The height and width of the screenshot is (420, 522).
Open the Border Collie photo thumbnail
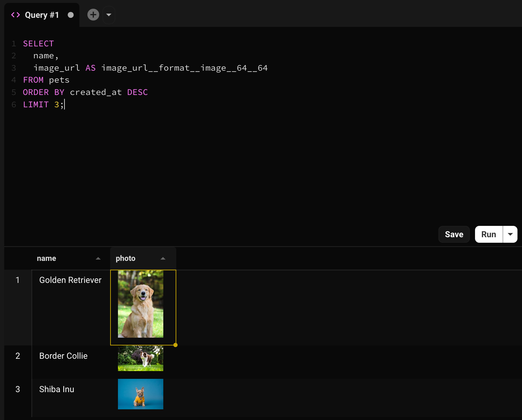[141, 358]
